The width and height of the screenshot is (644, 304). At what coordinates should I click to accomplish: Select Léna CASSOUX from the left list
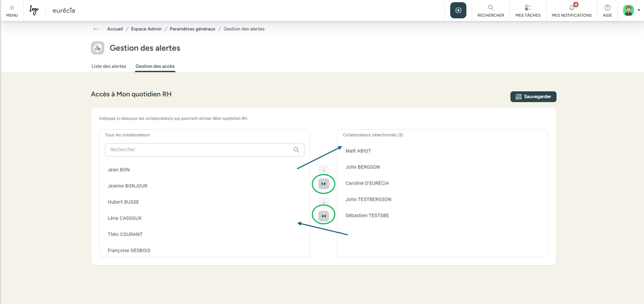click(x=125, y=218)
